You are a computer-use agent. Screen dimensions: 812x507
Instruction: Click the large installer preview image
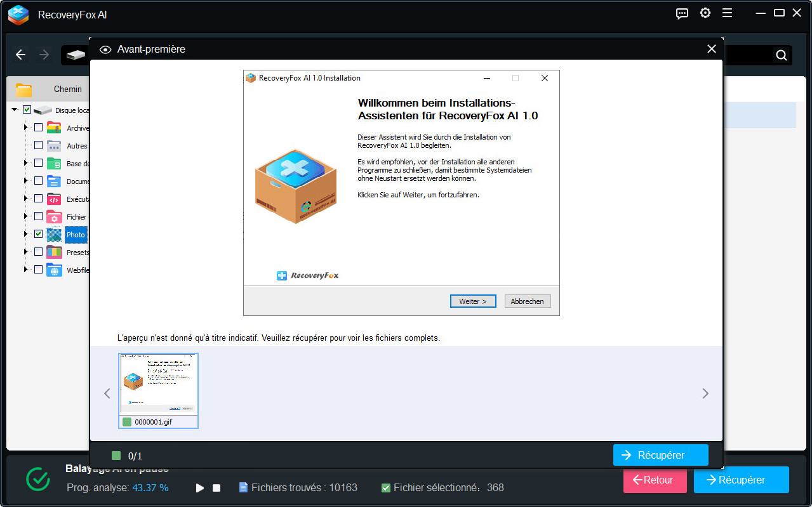click(401, 193)
